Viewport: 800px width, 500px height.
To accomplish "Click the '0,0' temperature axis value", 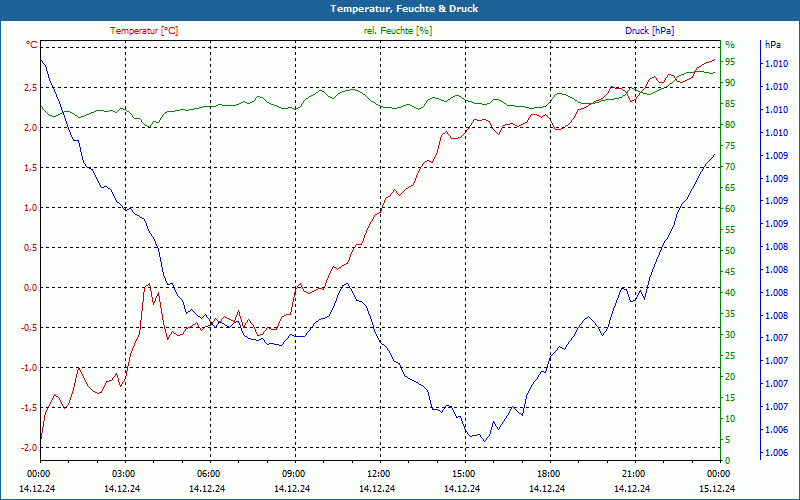I will 31,287.
